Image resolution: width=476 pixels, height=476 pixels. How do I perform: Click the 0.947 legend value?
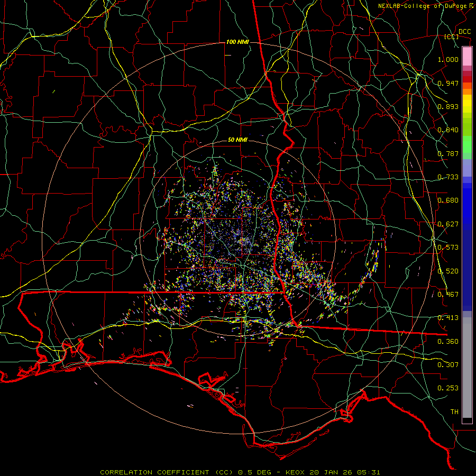(448, 83)
